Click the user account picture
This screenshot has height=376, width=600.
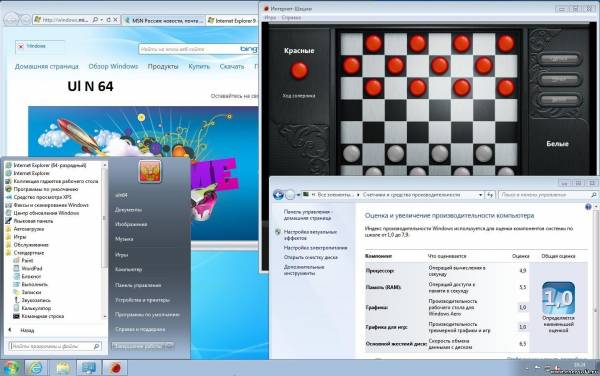click(150, 171)
